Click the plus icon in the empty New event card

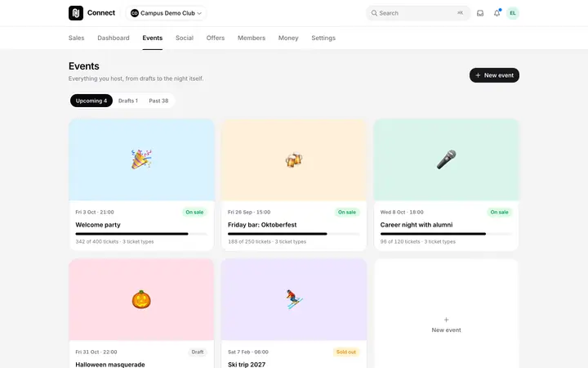tap(446, 320)
